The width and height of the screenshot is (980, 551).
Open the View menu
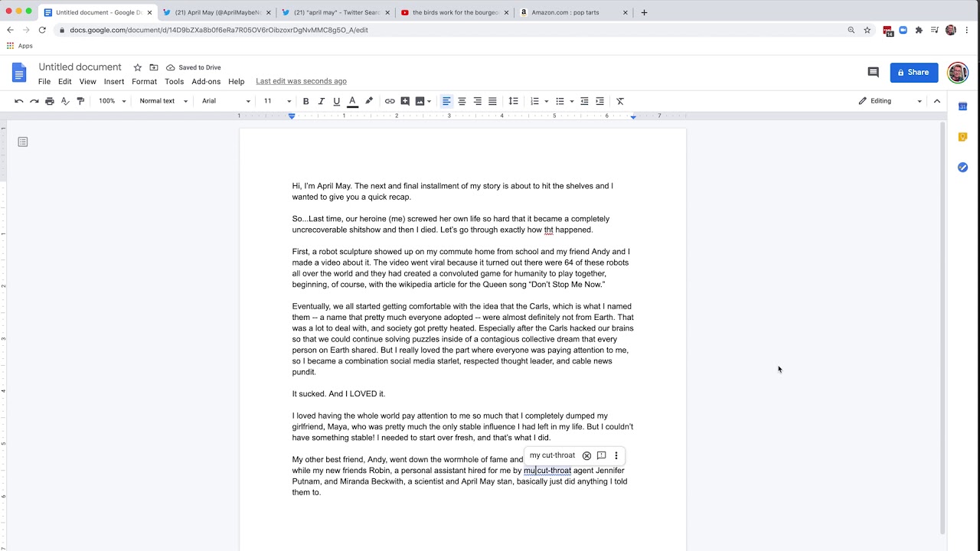coord(88,81)
